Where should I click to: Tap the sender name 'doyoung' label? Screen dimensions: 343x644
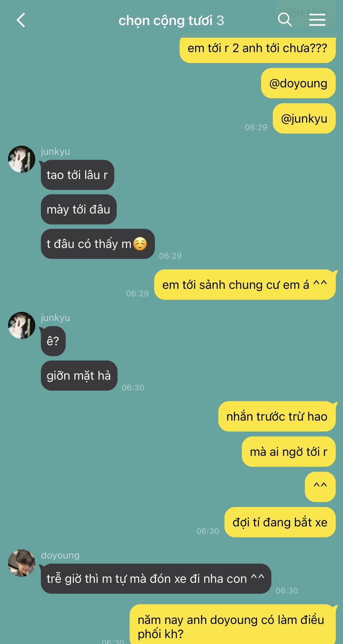point(60,555)
